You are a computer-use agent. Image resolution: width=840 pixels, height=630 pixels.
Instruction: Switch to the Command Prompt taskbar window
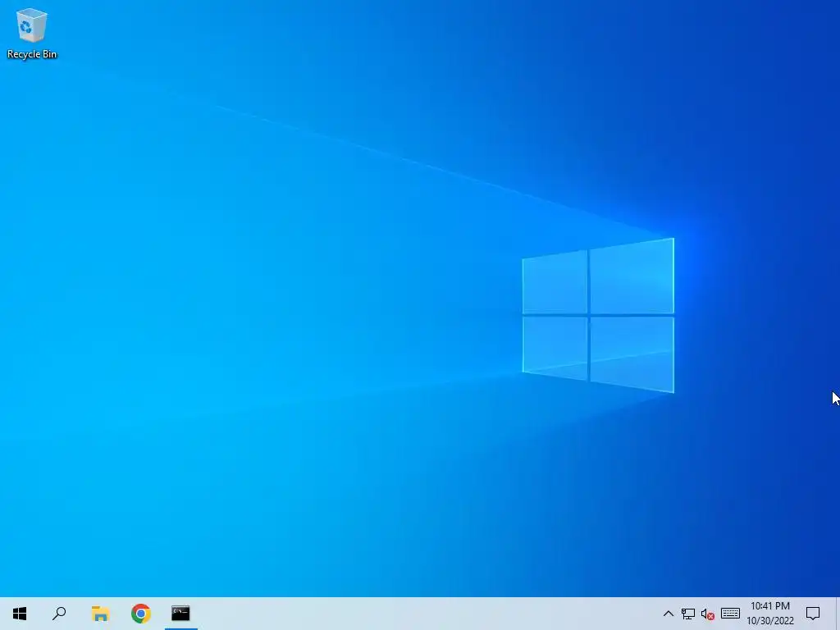point(181,614)
